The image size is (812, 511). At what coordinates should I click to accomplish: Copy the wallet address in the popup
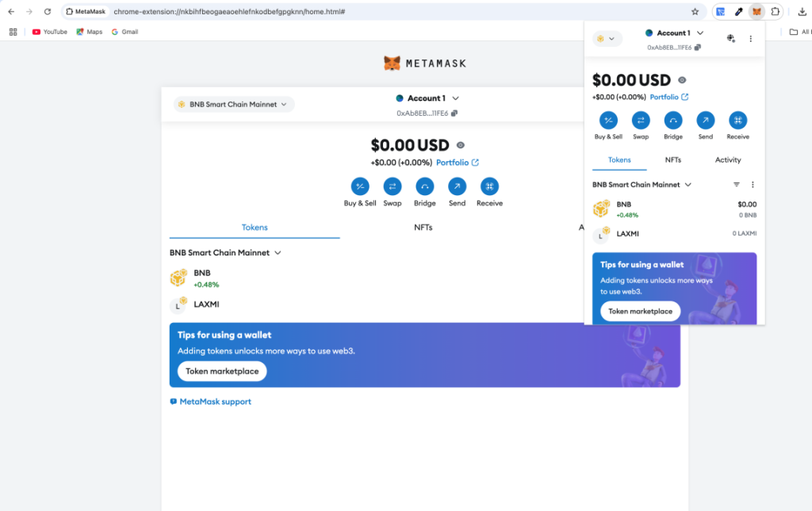tap(697, 48)
